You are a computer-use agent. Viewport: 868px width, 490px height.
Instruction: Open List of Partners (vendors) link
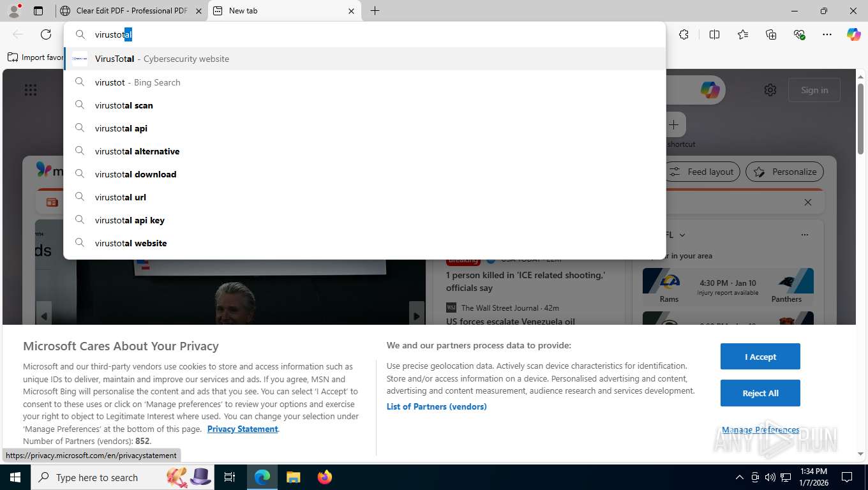coord(437,406)
